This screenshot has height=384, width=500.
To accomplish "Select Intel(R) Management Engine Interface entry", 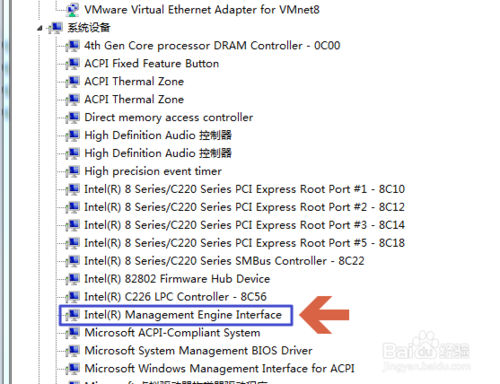I will point(183,315).
